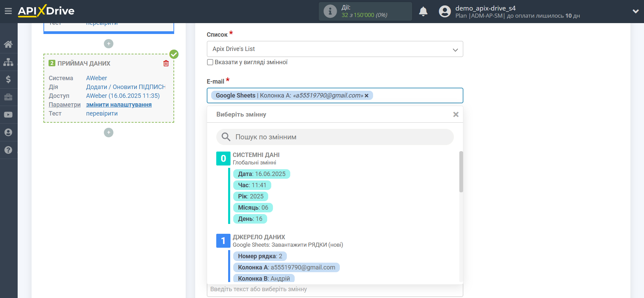Close the variable picker panel
Viewport: 644px width, 298px height.
(x=456, y=115)
